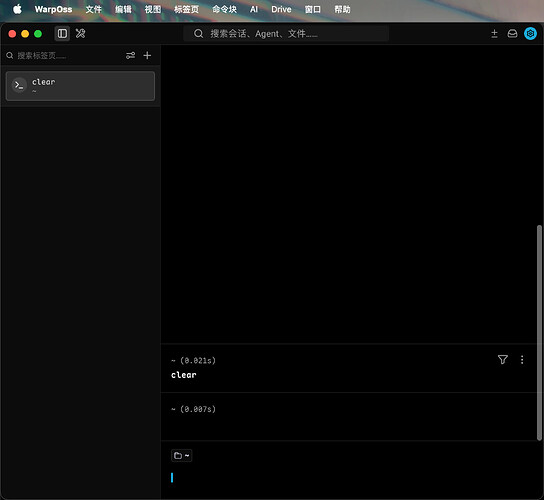Viewport: 544px width, 500px height.
Task: Open the Drive menu
Action: [281, 9]
